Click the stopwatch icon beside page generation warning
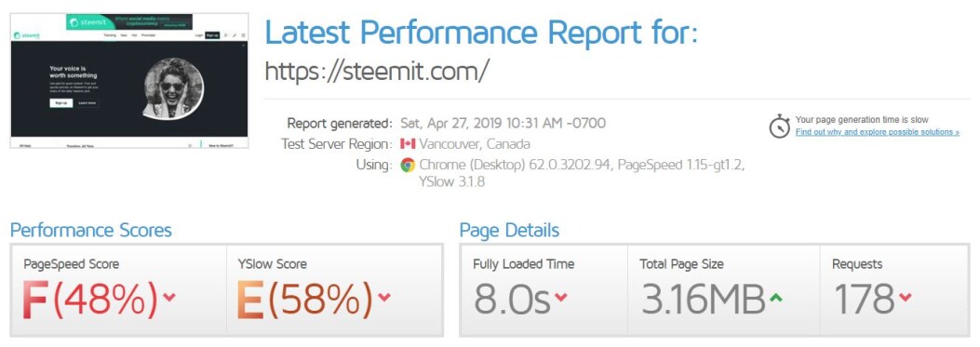The width and height of the screenshot is (980, 347). pos(780,126)
